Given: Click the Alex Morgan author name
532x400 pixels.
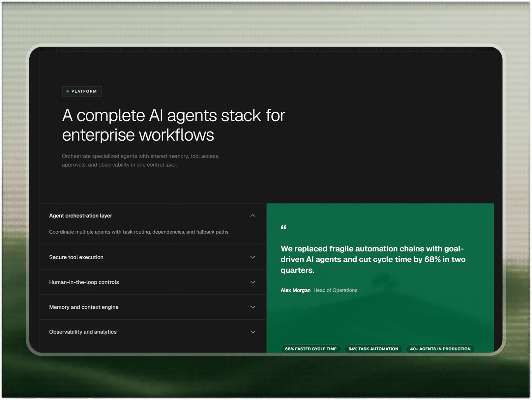Looking at the screenshot, I should pyautogui.click(x=295, y=290).
